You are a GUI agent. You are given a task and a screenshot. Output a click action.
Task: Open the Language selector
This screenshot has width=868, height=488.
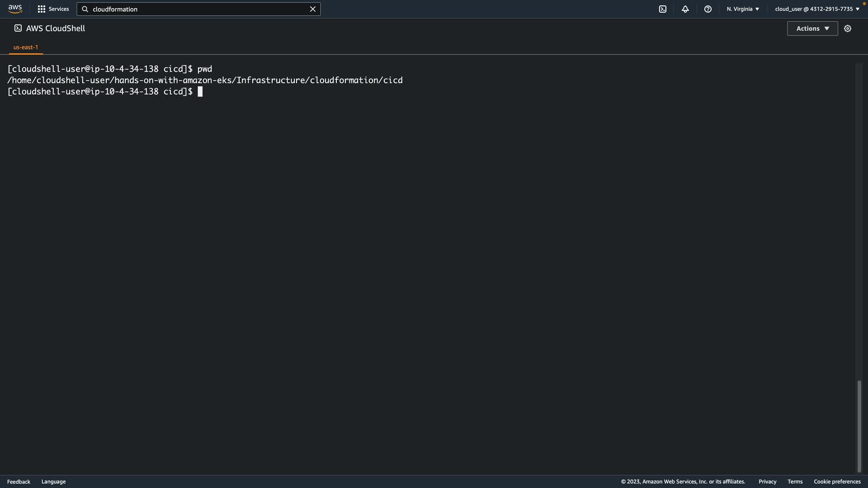pyautogui.click(x=53, y=482)
